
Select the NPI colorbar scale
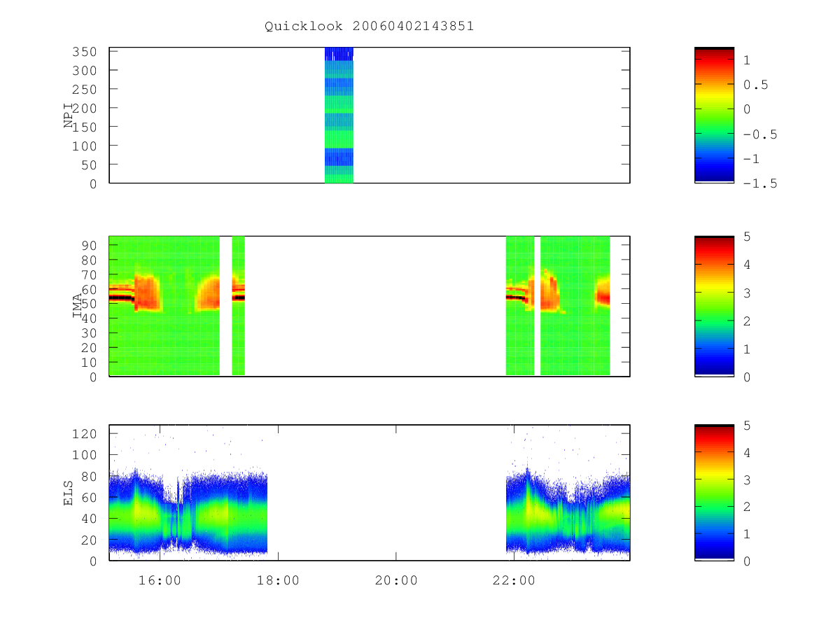point(714,115)
